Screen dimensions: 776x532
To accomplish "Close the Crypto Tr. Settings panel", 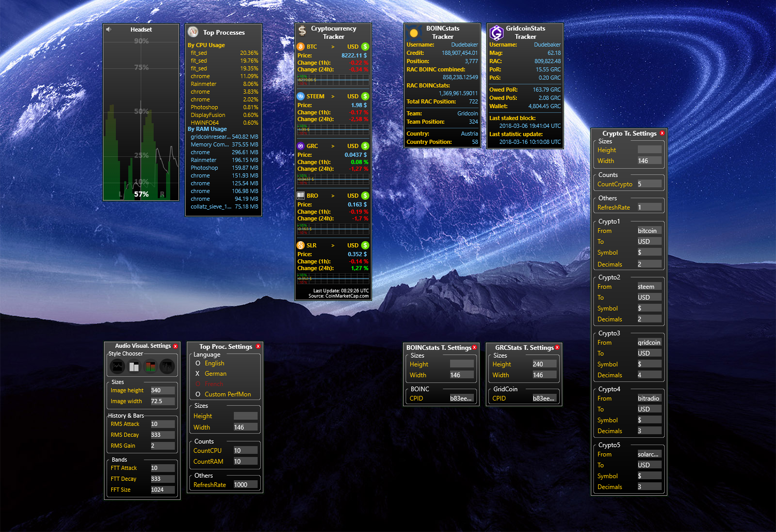I will (662, 133).
